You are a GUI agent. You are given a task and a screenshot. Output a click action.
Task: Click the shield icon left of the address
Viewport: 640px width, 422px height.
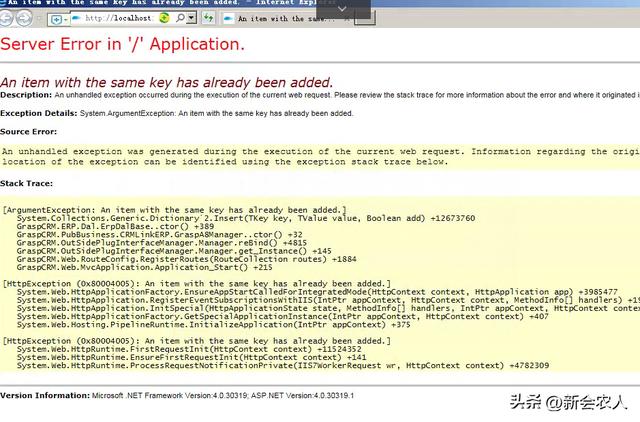coord(57,20)
